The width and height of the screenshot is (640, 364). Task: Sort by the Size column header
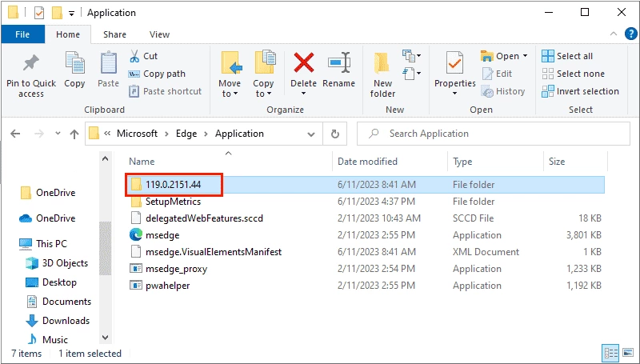557,162
